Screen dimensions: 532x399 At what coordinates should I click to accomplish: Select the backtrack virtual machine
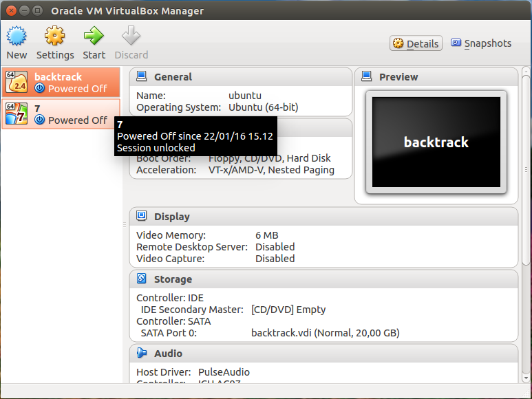tap(61, 83)
